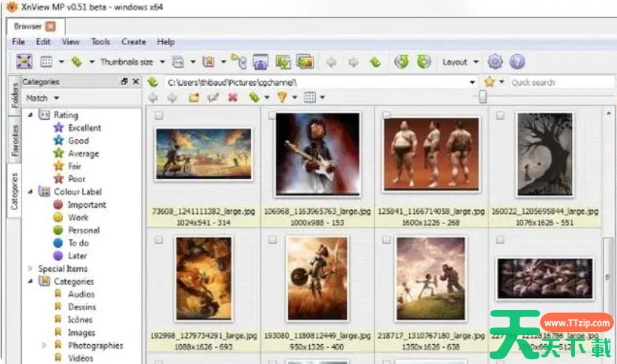Click the blue help question mark icon

click(x=517, y=62)
